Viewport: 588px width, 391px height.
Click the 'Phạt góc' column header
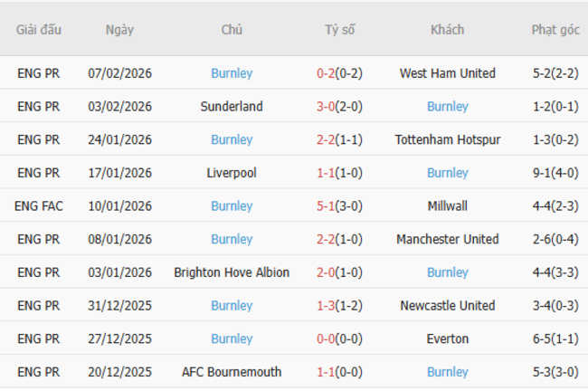pos(555,30)
